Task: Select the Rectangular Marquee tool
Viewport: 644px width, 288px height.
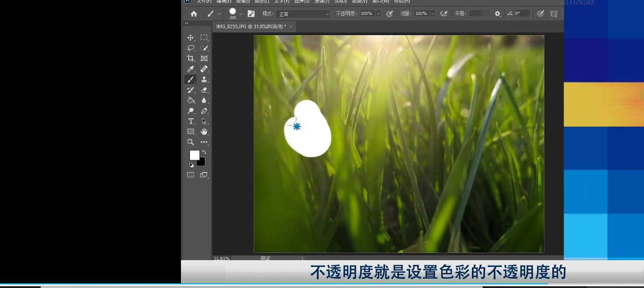Action: coord(204,37)
